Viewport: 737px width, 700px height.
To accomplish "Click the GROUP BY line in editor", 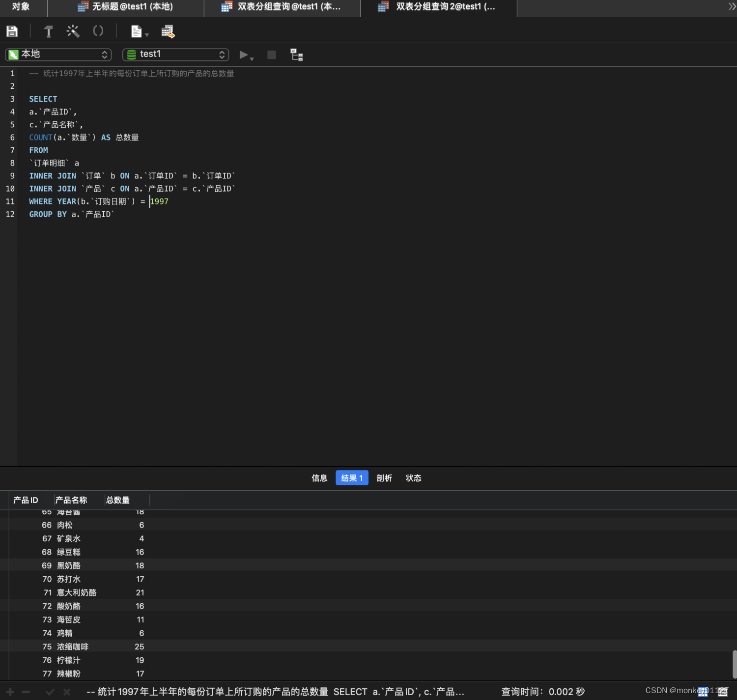I will pos(72,214).
